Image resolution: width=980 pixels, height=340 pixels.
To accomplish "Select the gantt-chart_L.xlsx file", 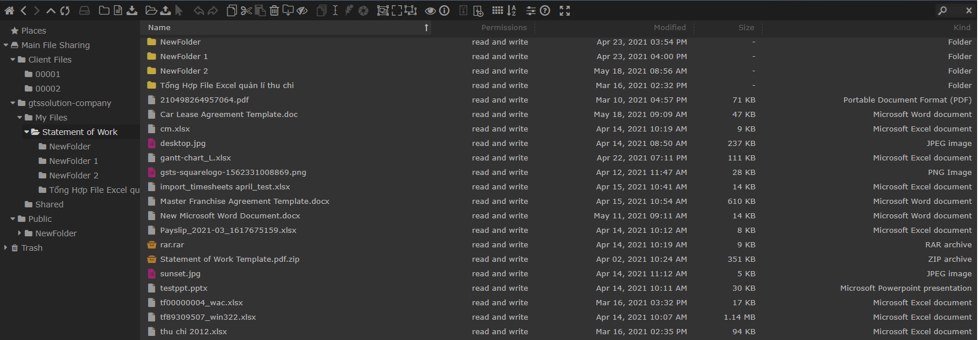I will tap(196, 158).
